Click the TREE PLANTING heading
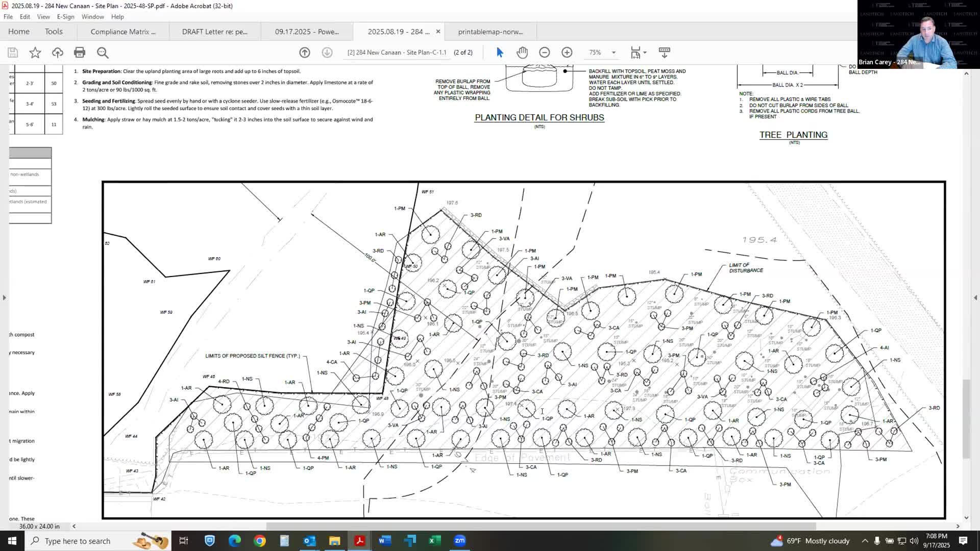Screen dimensions: 980x551 794,135
